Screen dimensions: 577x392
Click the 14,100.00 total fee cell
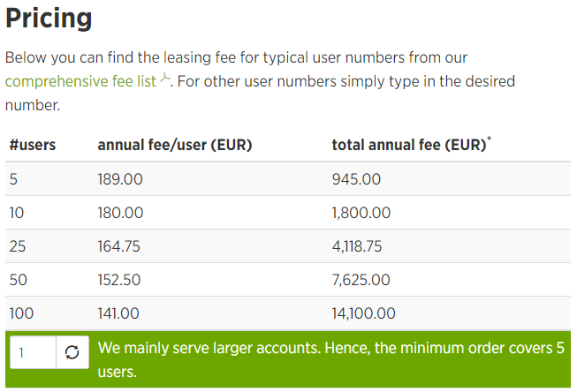pos(363,313)
